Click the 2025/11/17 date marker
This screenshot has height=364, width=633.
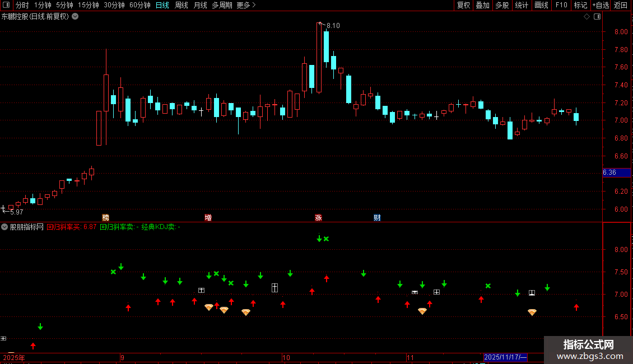click(505, 357)
